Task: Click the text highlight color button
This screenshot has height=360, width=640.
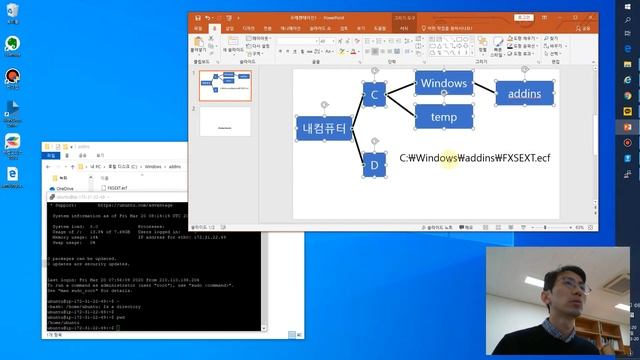Action: click(342, 51)
